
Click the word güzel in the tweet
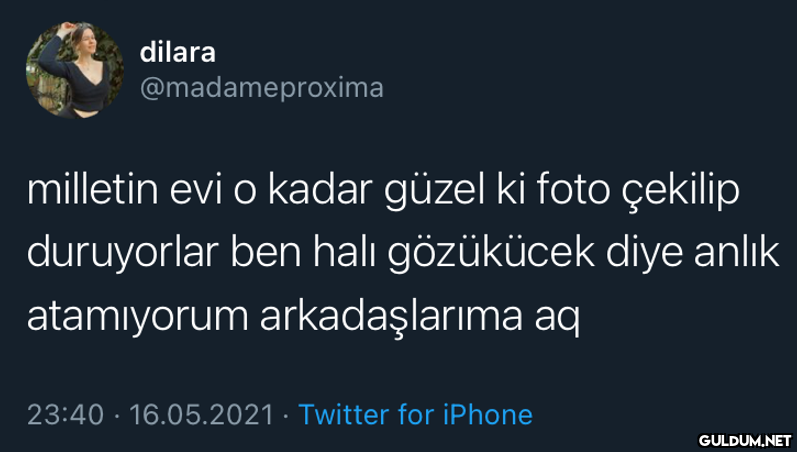click(435, 192)
